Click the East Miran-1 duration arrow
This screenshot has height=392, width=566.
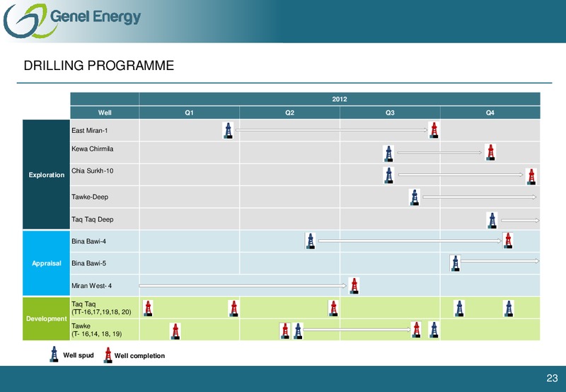pos(331,129)
